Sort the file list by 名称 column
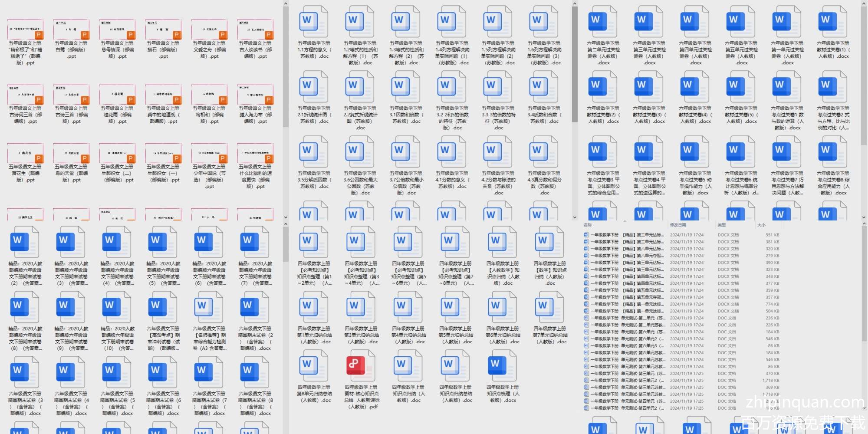Viewport: 868px width, 434px height. 588,225
